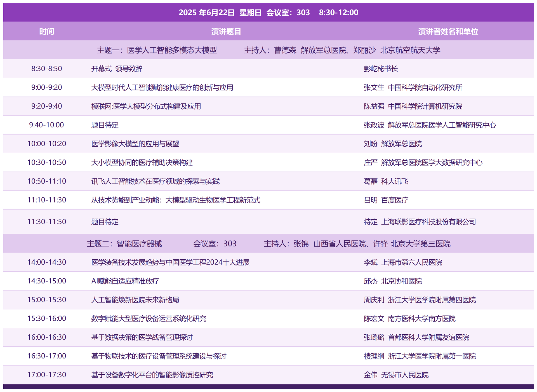Click speaker '张政波 解放军总医院医学人工智能研究中心'
This screenshot has width=537, height=392.
tap(430, 125)
